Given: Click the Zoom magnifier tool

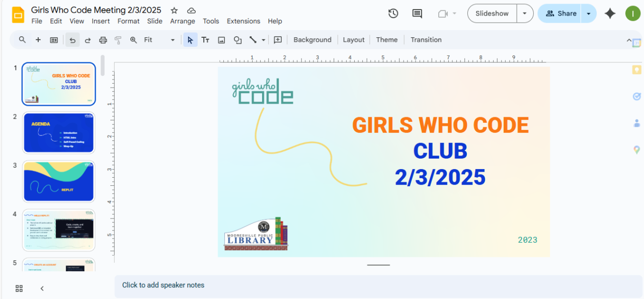Looking at the screenshot, I should [133, 40].
